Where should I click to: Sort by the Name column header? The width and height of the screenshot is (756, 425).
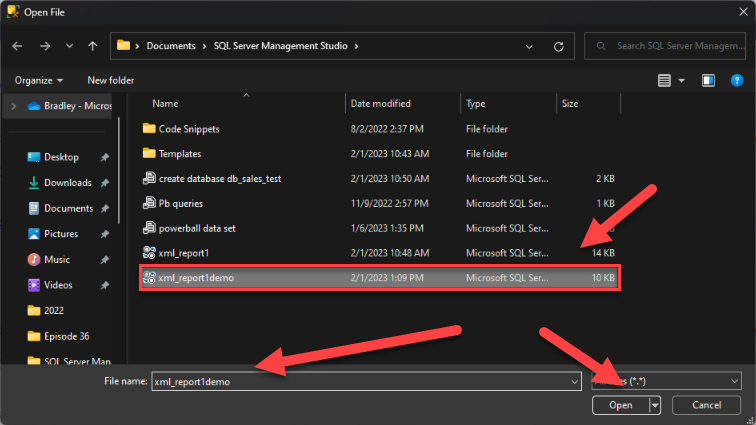pos(165,104)
